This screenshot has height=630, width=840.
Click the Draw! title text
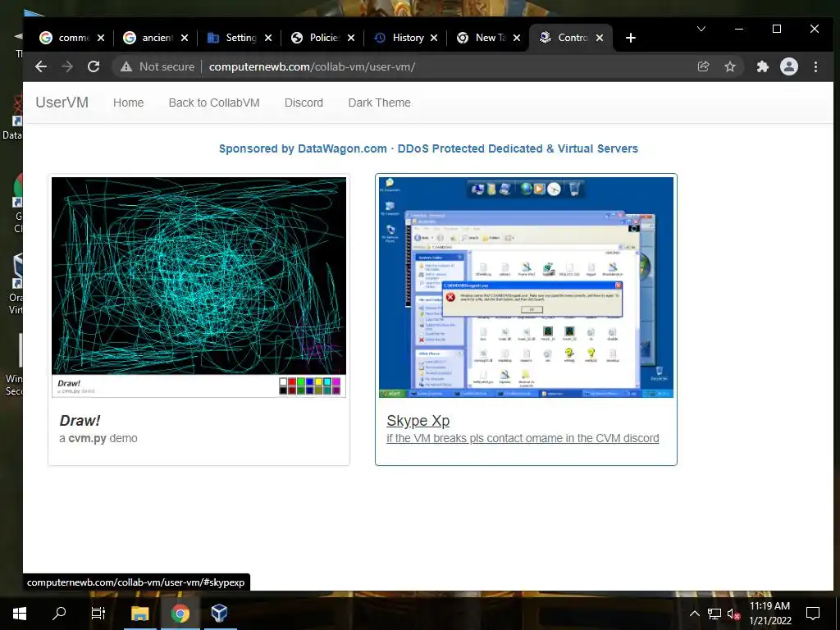pyautogui.click(x=80, y=421)
